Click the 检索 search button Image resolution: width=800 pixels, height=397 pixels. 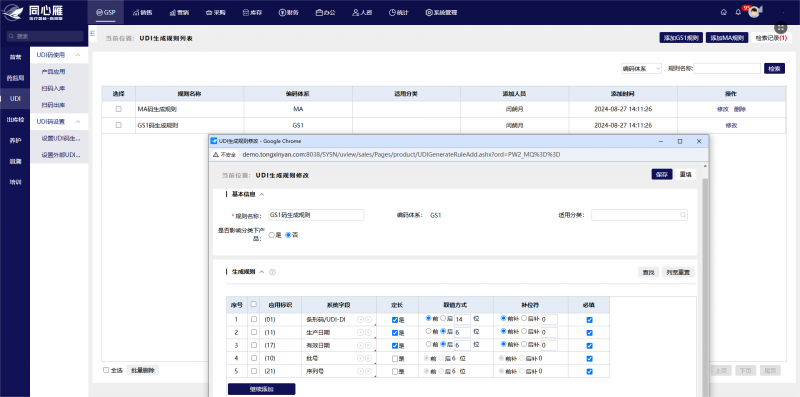click(774, 68)
